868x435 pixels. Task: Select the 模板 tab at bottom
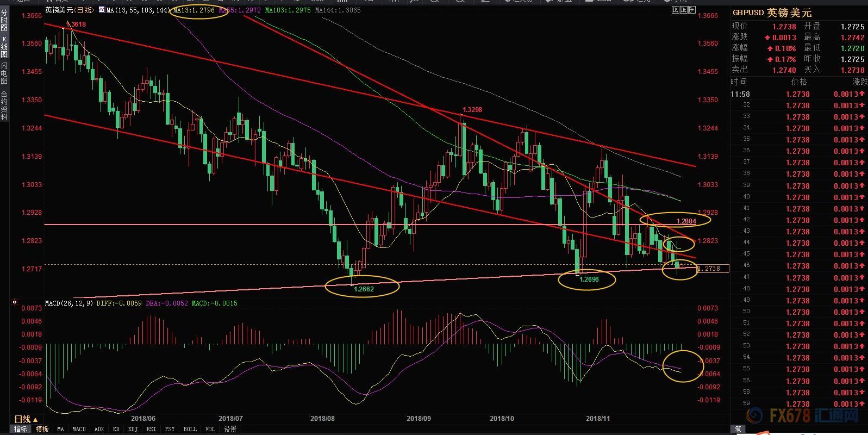(x=42, y=429)
